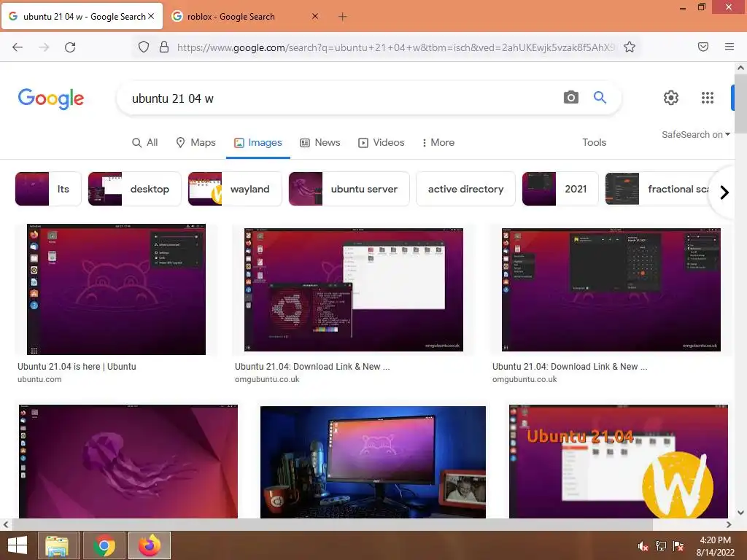Open thumbnail showing dark calendar popup desktop
The image size is (747, 560).
(x=611, y=289)
